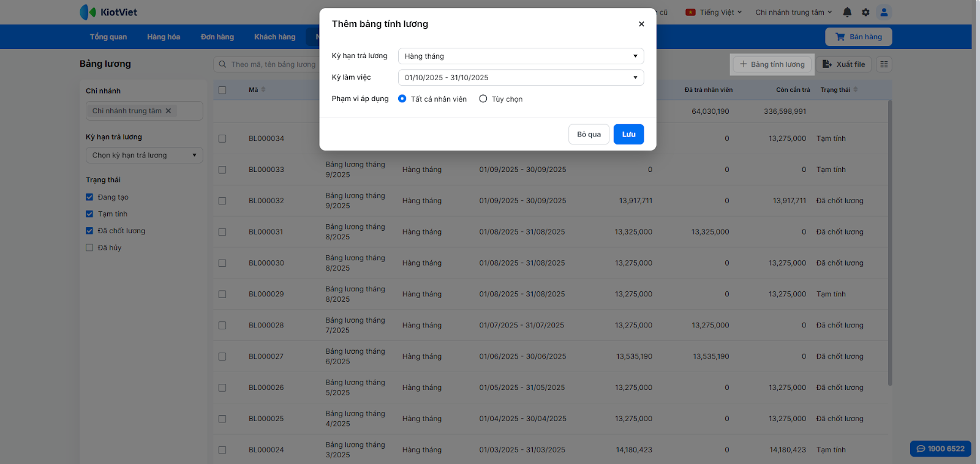980x464 pixels.
Task: Click the KiotViet logo
Action: pos(108,12)
